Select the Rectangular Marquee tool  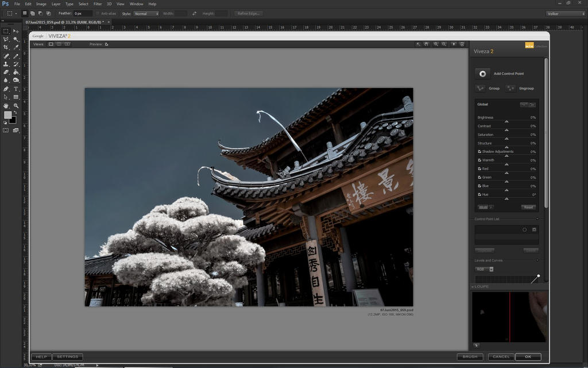(6, 31)
